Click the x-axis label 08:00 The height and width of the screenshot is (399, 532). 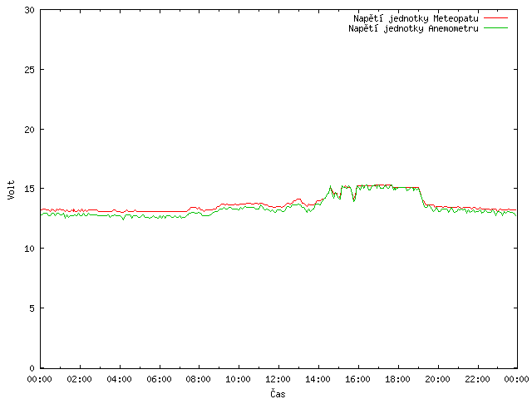(x=198, y=379)
